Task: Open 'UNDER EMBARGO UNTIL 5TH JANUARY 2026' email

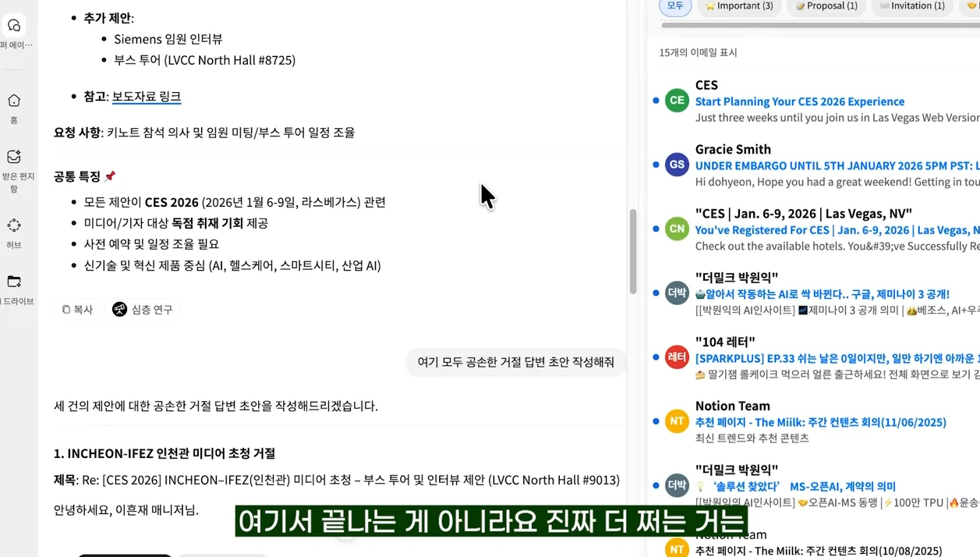Action: point(837,165)
